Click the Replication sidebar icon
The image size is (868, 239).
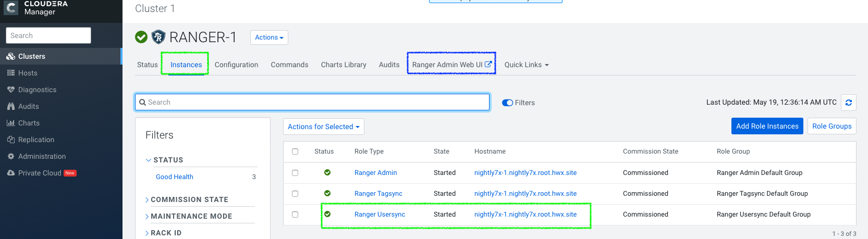pos(10,140)
